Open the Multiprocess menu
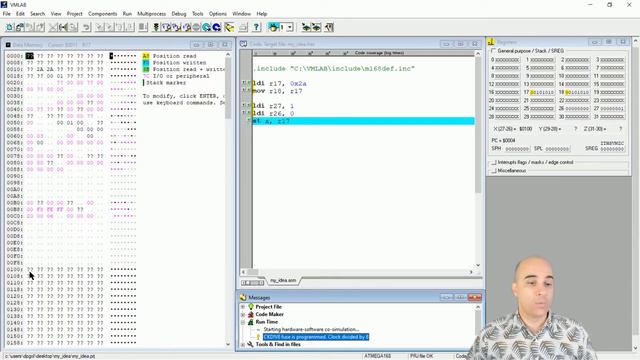Viewport: 640px width, 360px height. pos(151,13)
